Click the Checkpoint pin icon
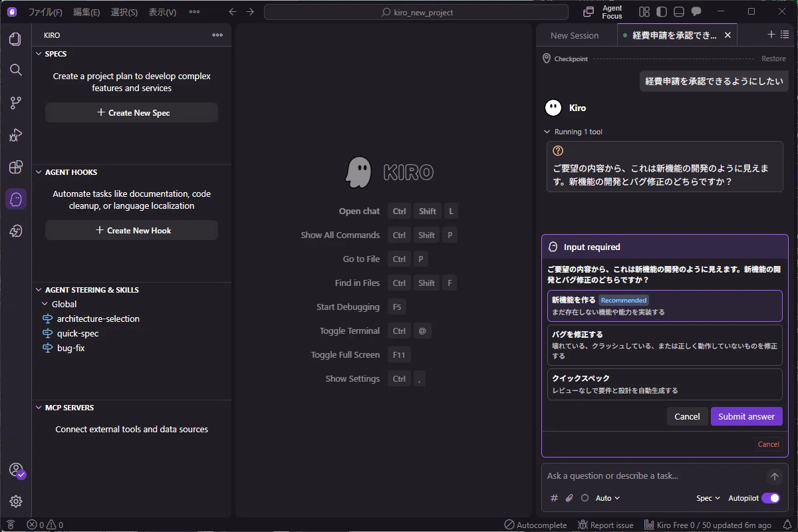The image size is (798, 532). pyautogui.click(x=547, y=59)
